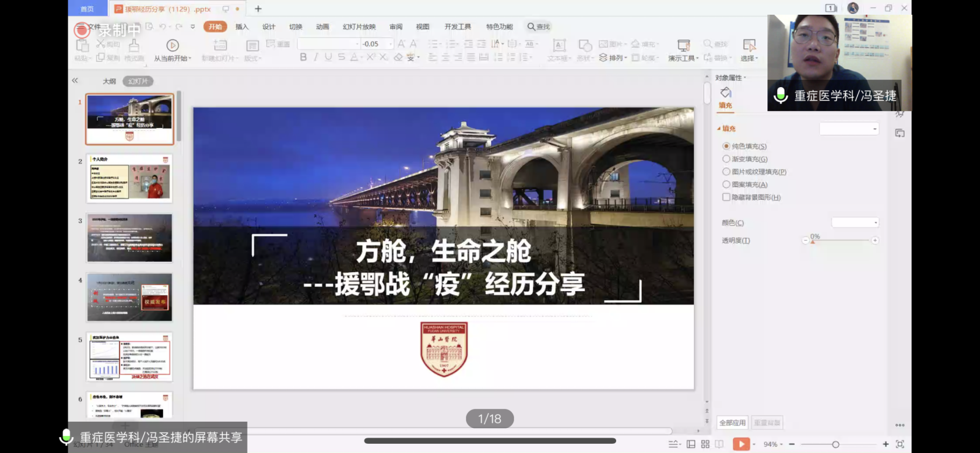The height and width of the screenshot is (453, 980).
Task: Open a new document tab with plus
Action: 258,9
